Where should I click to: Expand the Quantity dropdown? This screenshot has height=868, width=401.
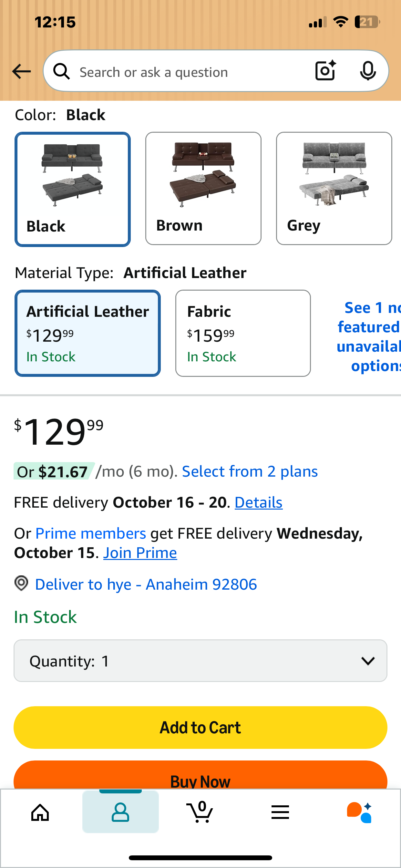tap(200, 661)
